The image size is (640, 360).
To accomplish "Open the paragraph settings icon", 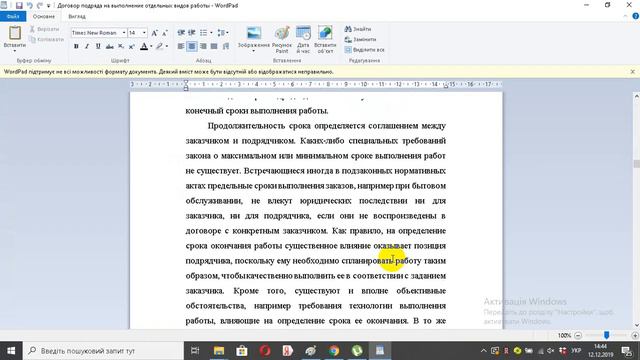I will coord(226,47).
